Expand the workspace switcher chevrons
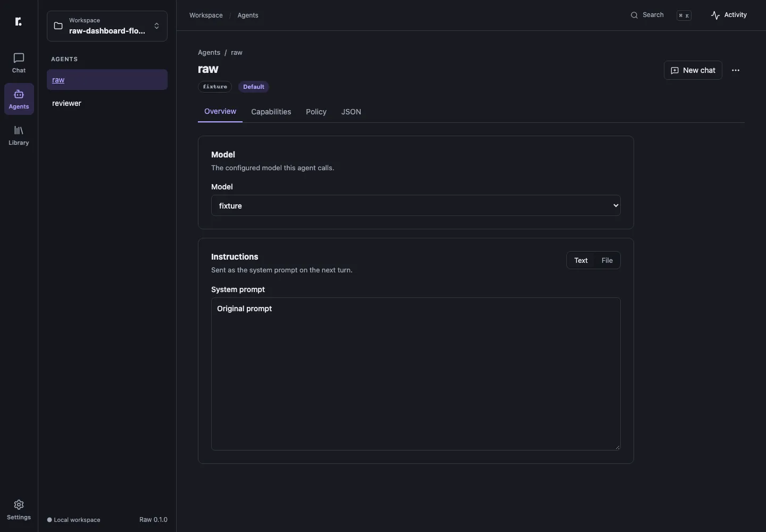Viewport: 766px width, 532px height. 156,26
